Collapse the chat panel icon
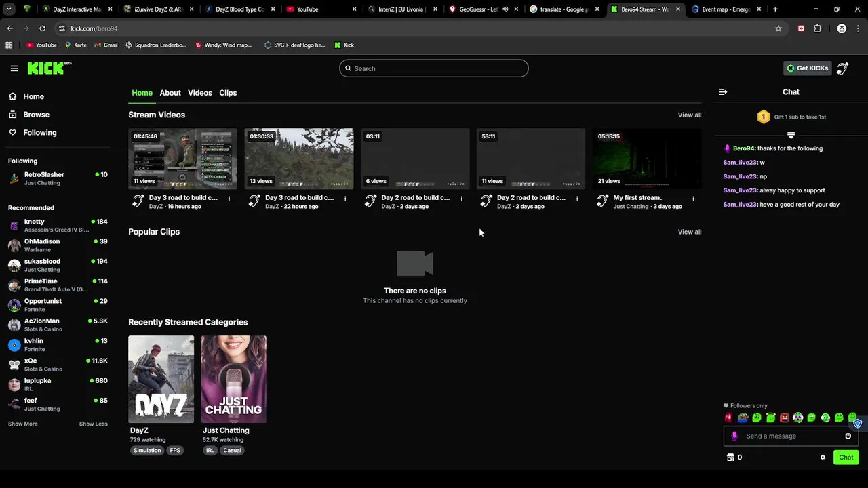Screen dimensions: 868x488 pos(723,92)
